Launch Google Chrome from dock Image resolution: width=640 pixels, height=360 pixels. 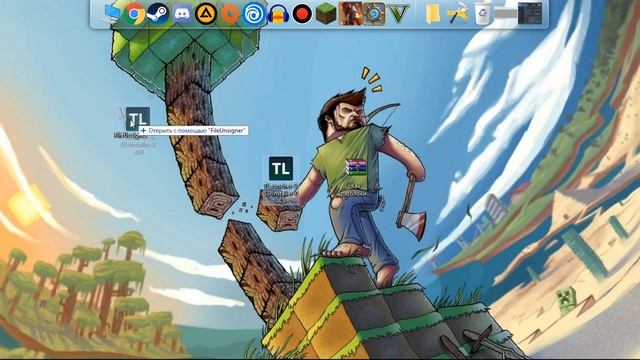pos(134,14)
